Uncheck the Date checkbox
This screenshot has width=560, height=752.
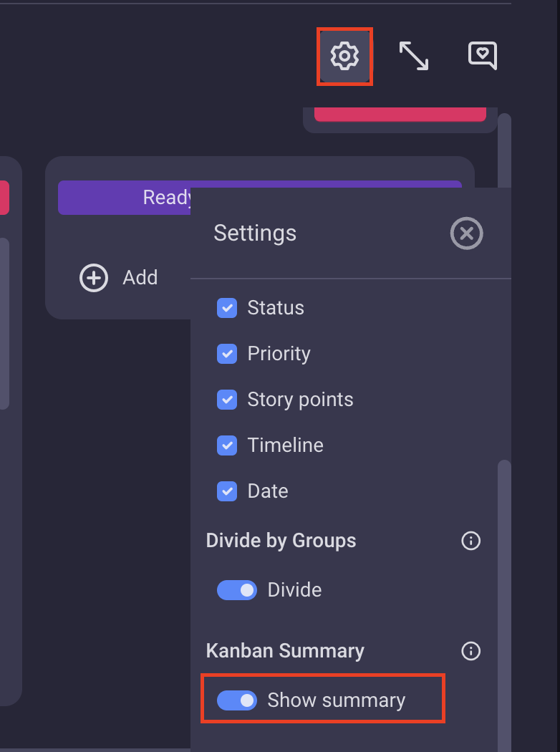coord(227,491)
